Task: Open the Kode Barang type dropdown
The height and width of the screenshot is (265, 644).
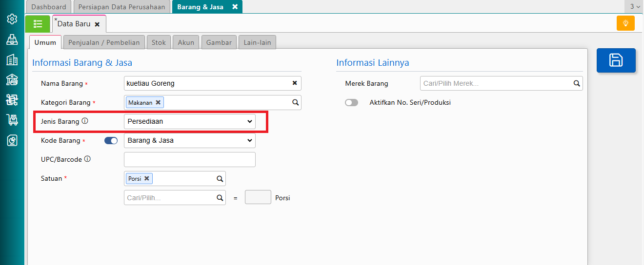Action: pos(190,140)
